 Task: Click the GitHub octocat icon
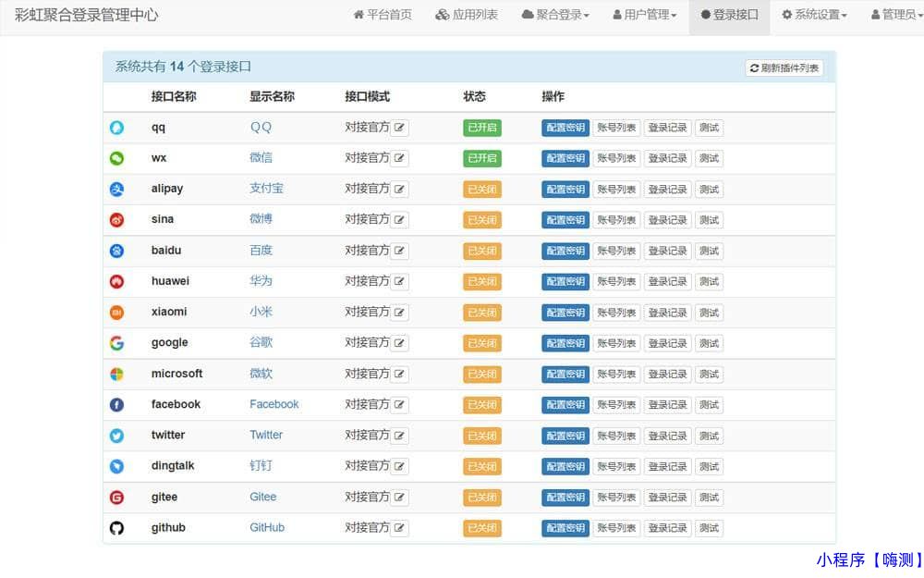[116, 528]
